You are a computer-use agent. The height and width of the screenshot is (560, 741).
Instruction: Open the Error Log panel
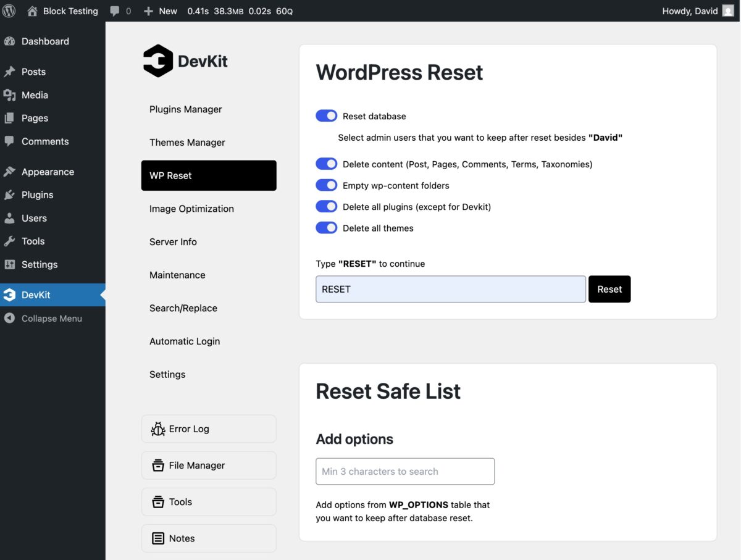pyautogui.click(x=208, y=428)
